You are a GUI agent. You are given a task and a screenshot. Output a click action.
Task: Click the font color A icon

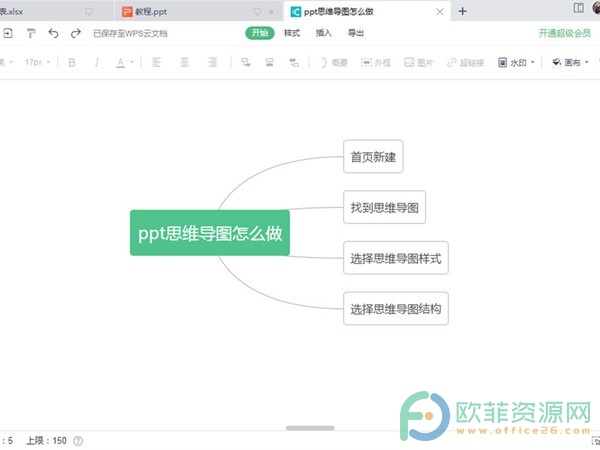coord(121,62)
